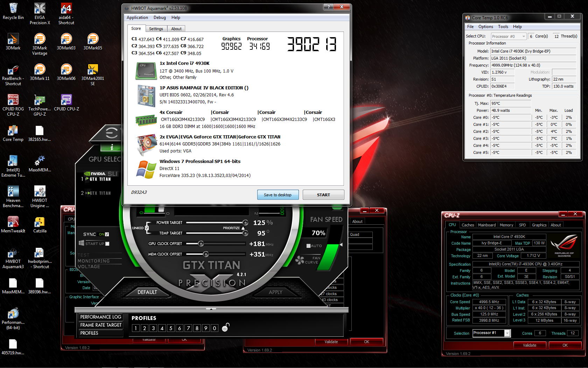The height and width of the screenshot is (368, 588).
Task: Launch MemTweakIt desktop icon
Action: (x=13, y=225)
